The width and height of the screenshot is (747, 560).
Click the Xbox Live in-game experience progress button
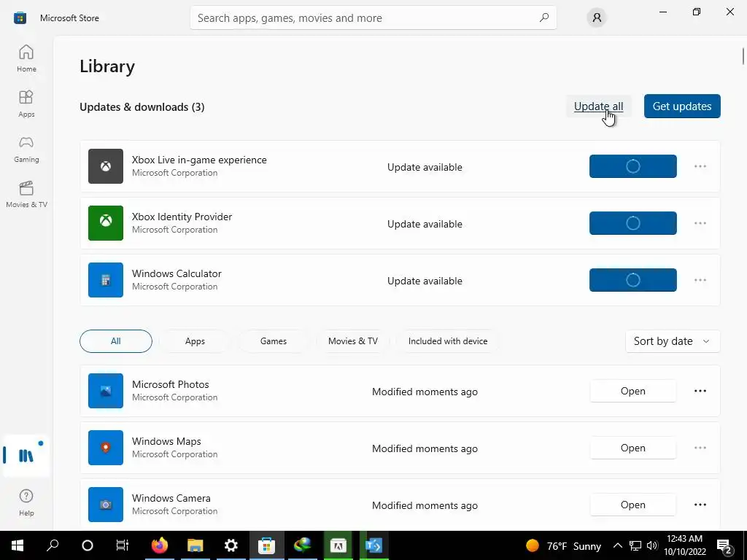coord(632,166)
